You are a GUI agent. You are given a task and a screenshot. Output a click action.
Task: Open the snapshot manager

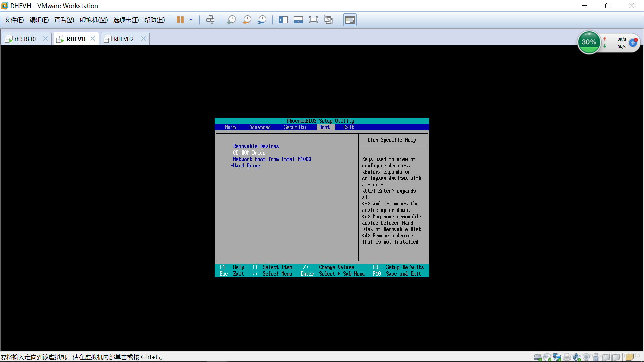pyautogui.click(x=262, y=20)
